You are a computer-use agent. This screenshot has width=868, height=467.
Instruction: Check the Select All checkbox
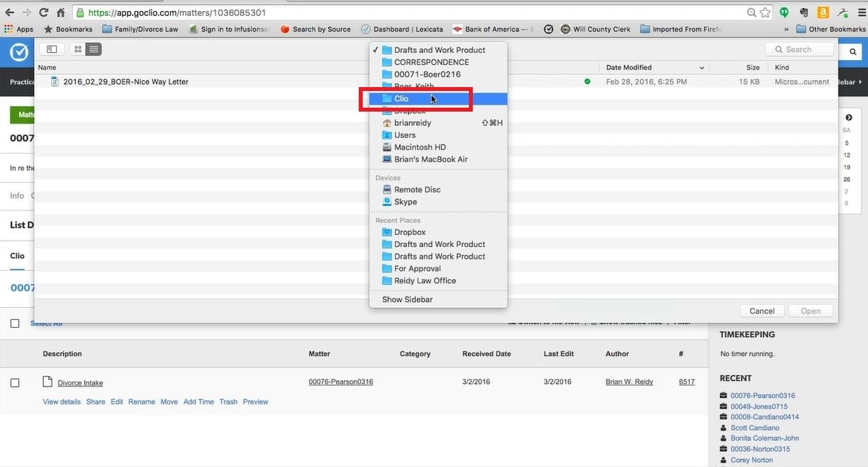coord(15,324)
